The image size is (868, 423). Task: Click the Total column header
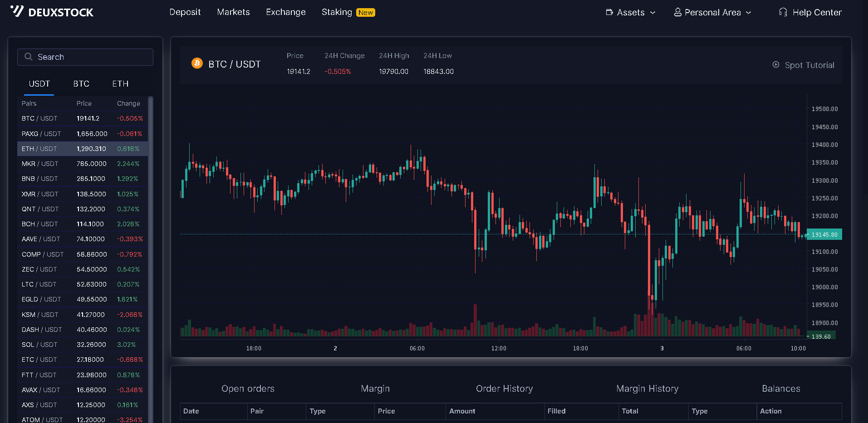pyautogui.click(x=630, y=411)
